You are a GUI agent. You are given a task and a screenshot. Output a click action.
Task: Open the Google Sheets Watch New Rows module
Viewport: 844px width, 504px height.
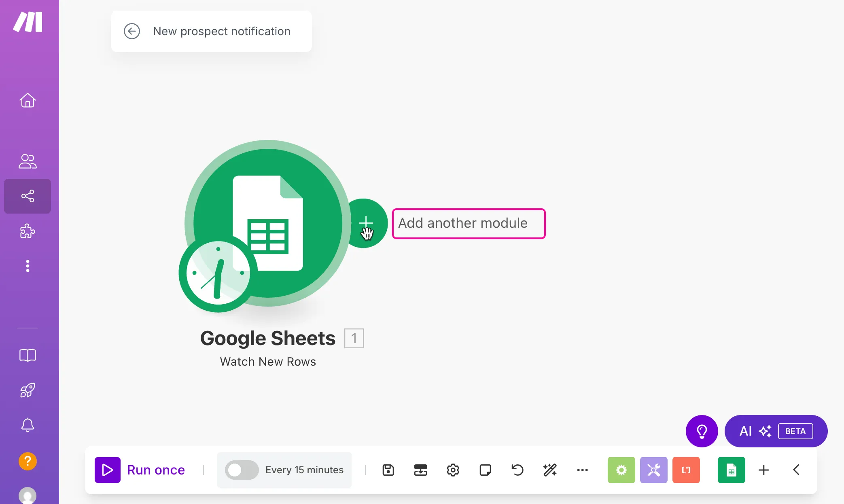point(267,223)
